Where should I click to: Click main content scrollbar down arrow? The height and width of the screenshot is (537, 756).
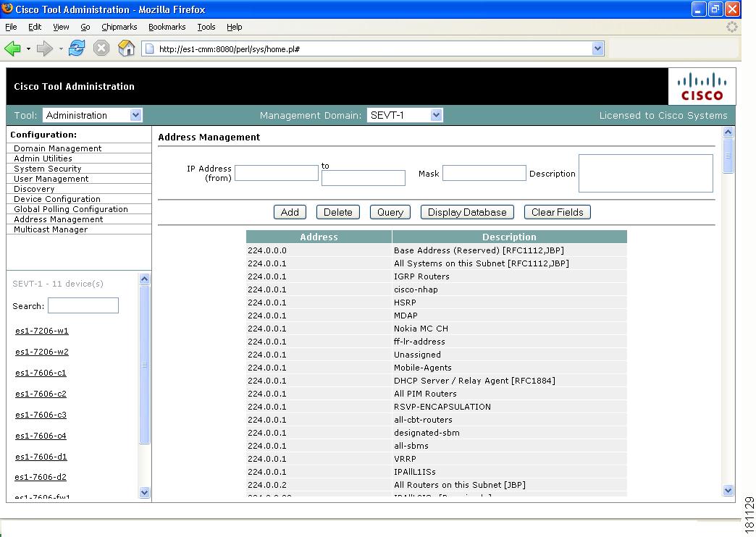click(x=728, y=490)
